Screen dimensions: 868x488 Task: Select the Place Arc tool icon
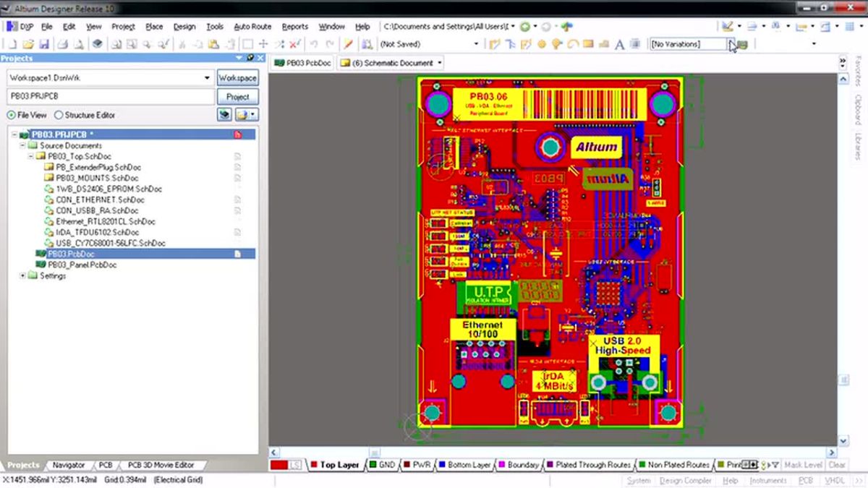coord(573,45)
